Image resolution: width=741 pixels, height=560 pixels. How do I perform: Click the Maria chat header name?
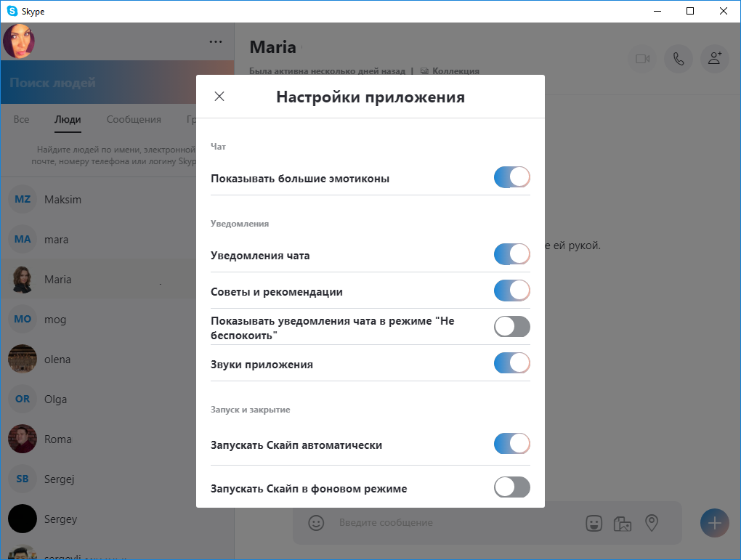tap(272, 47)
